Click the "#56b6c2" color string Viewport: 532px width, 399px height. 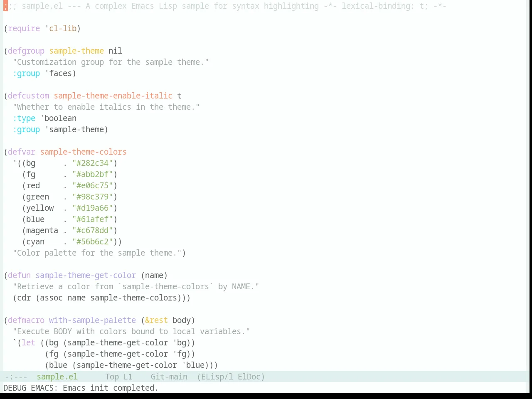(93, 241)
